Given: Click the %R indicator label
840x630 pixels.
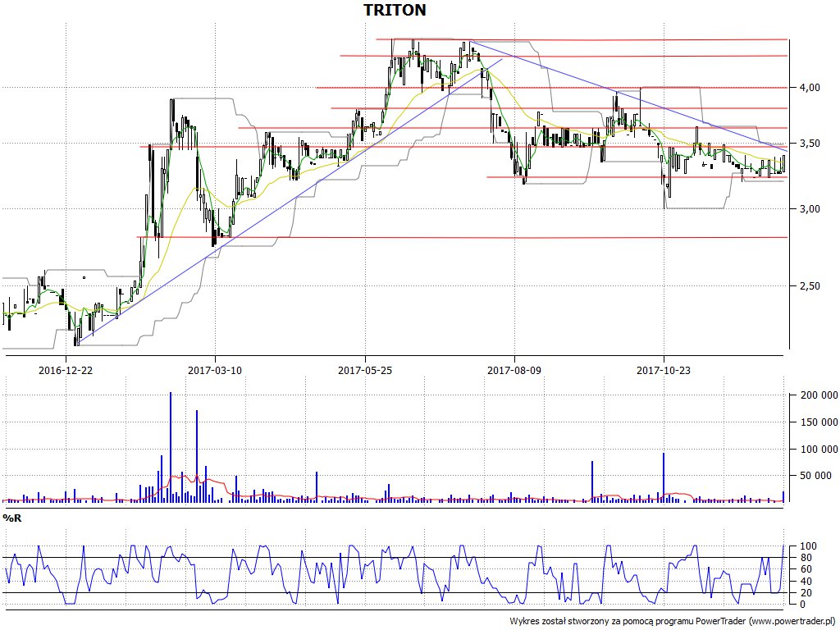Looking at the screenshot, I should coord(11,518).
